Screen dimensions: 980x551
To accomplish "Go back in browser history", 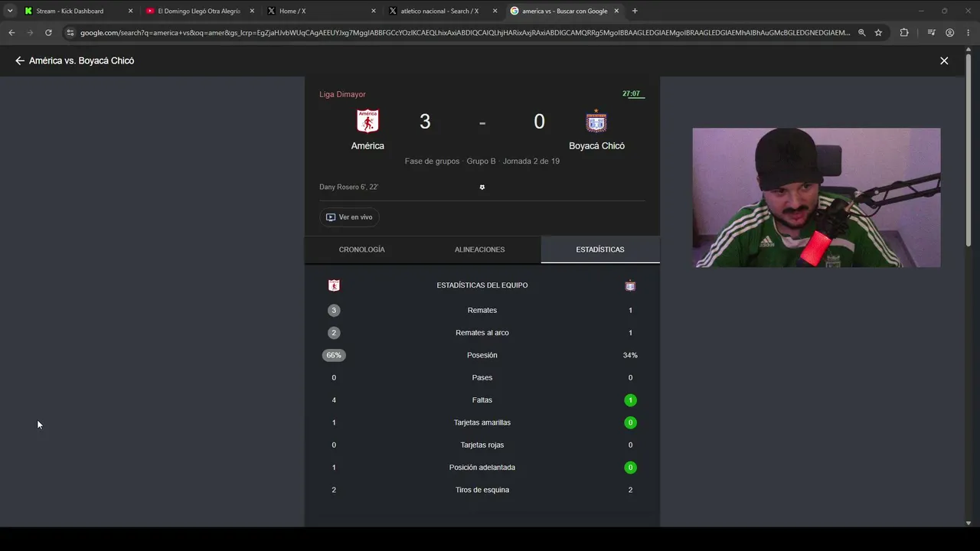I will (11, 33).
